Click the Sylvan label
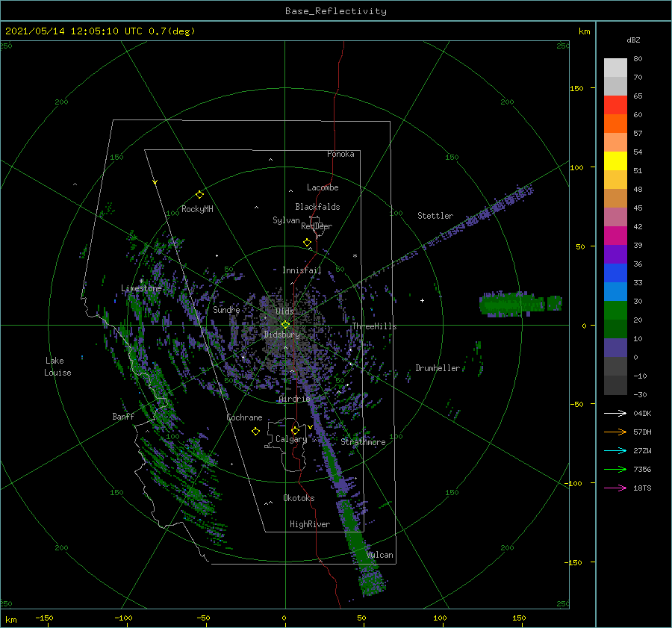Screen dimensions: 672x628 coord(286,220)
